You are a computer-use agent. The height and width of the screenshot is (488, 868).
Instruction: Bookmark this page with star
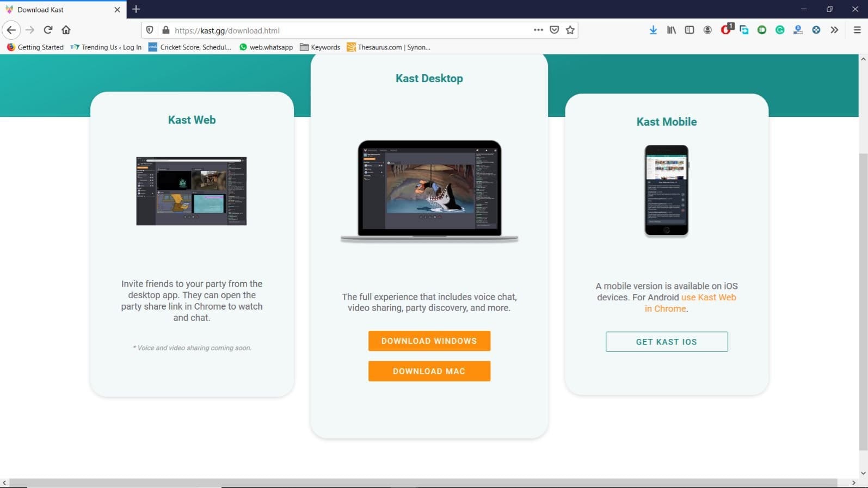coord(570,30)
